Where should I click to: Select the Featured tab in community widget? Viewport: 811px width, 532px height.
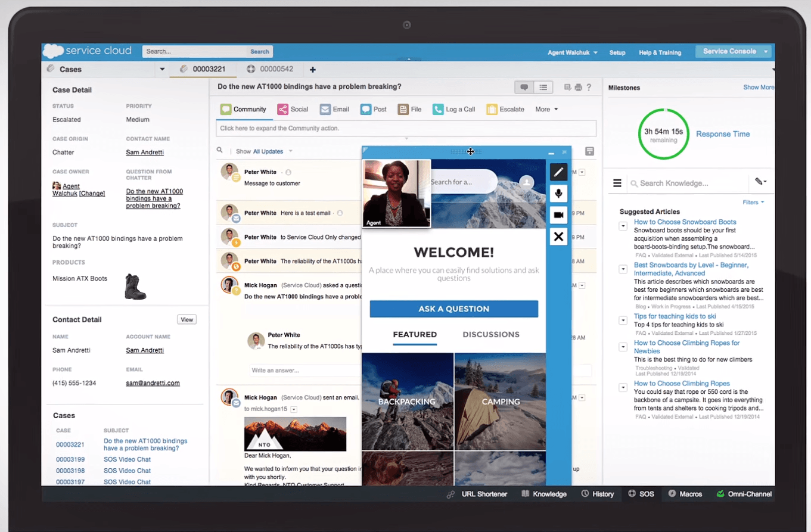coord(415,334)
